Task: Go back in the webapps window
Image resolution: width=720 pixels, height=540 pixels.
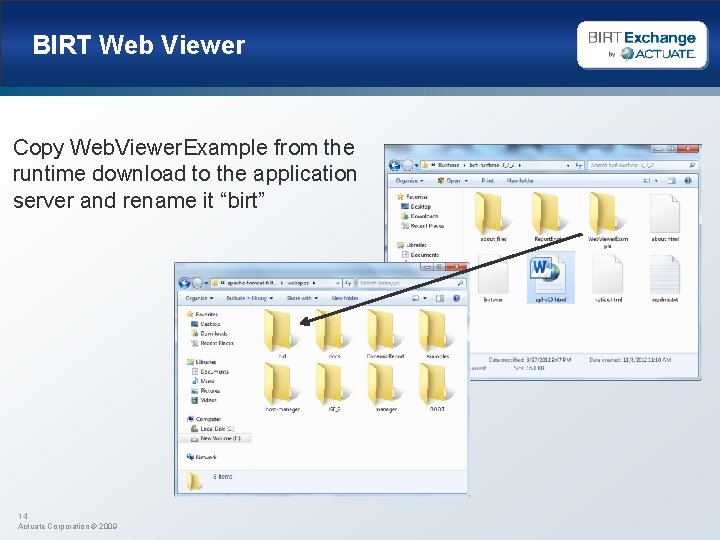Action: coord(185,283)
